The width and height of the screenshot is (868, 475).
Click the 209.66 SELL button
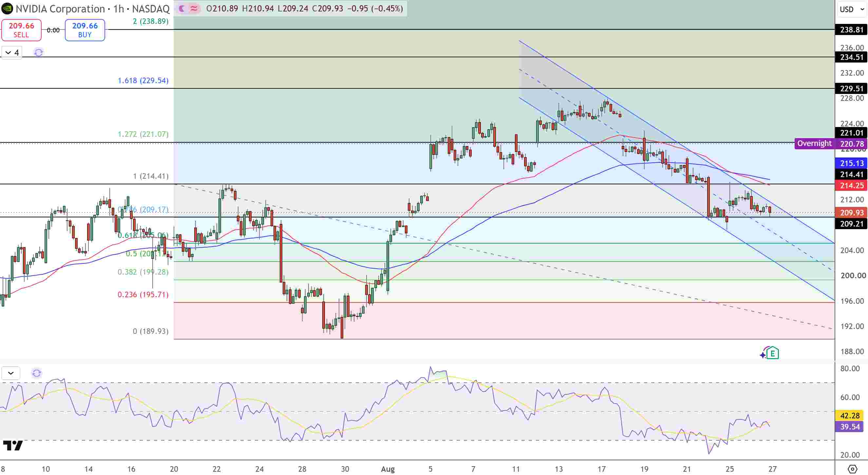click(21, 30)
